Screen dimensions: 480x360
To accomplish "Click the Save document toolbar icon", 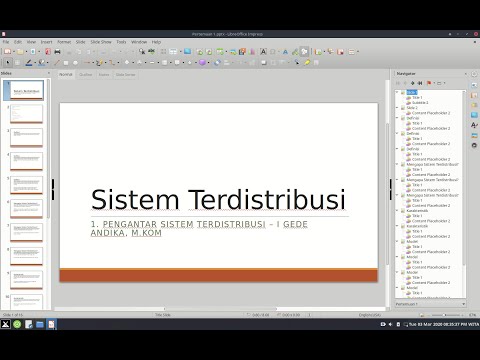I will [x=33, y=52].
